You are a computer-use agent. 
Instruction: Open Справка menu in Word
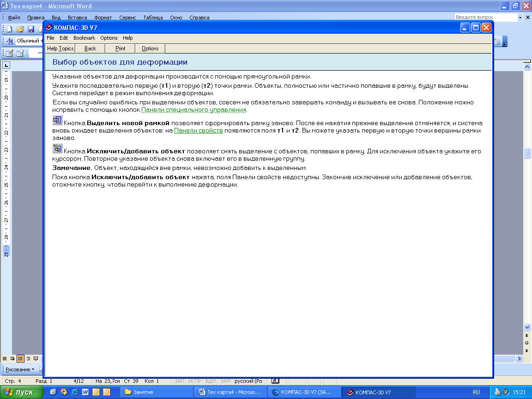click(x=199, y=18)
